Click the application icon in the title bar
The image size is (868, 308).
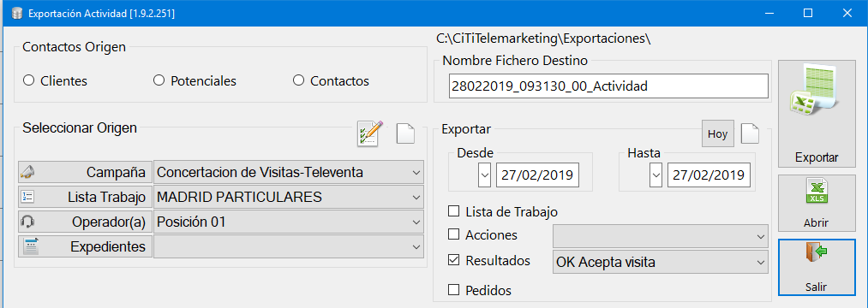click(16, 14)
